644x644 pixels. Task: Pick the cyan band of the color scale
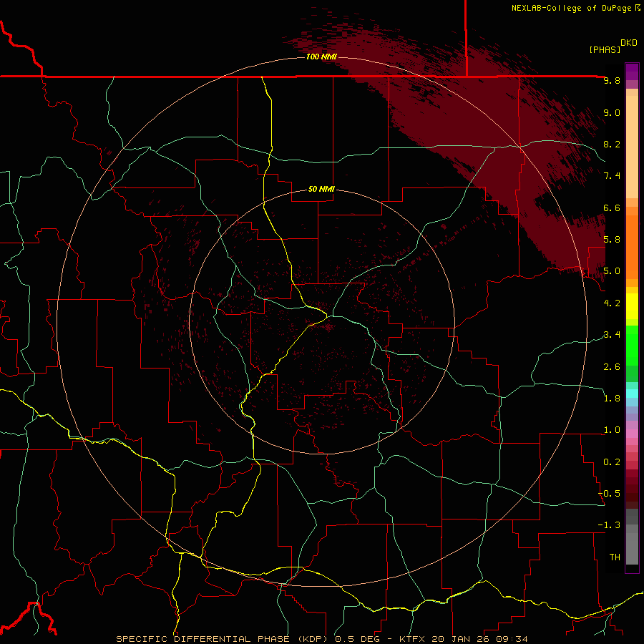pyautogui.click(x=632, y=394)
